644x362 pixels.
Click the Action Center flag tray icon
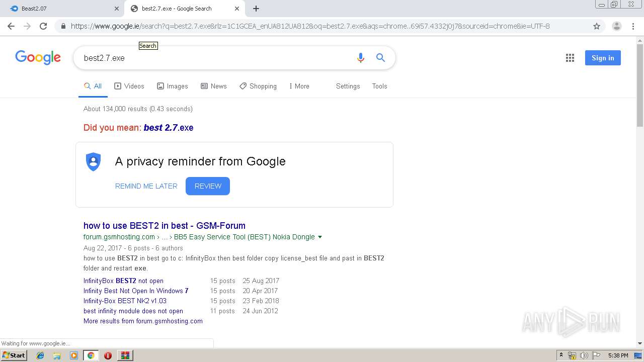pos(596,355)
